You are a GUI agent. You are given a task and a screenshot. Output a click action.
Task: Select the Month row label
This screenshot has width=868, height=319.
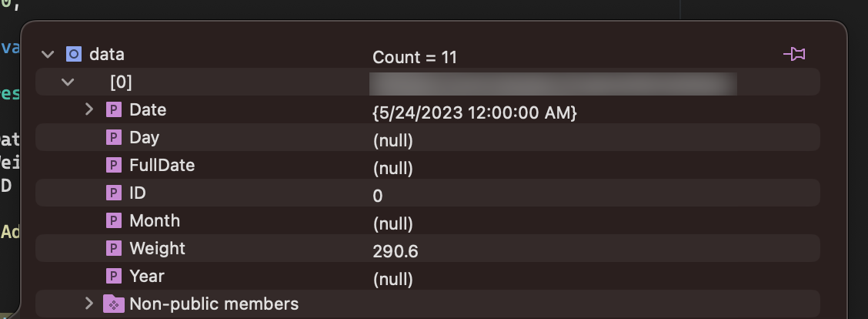155,221
